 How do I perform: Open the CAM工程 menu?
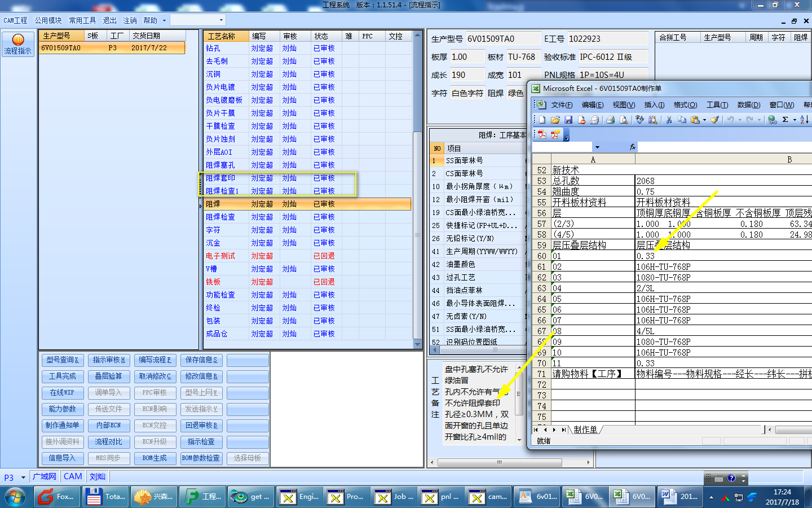pos(15,20)
